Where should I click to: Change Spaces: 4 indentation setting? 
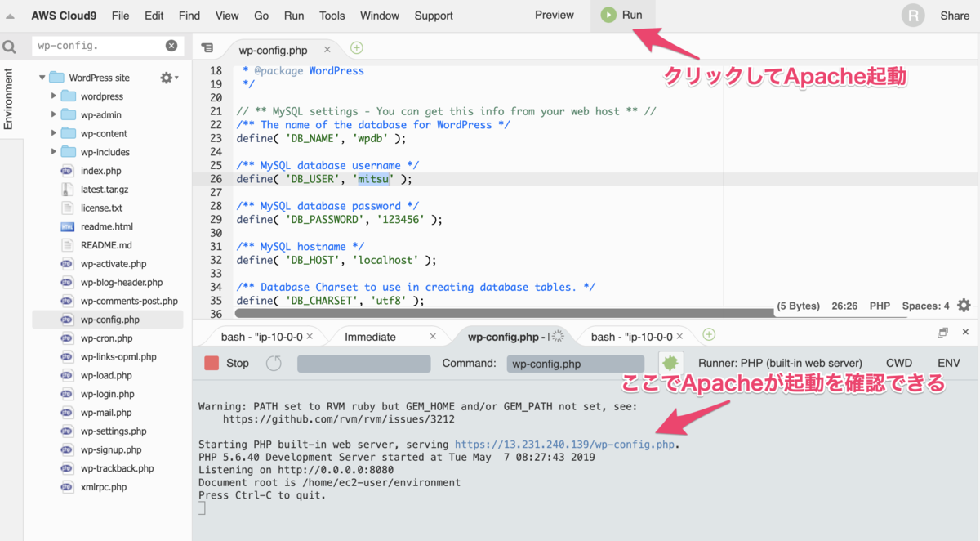[x=926, y=306]
